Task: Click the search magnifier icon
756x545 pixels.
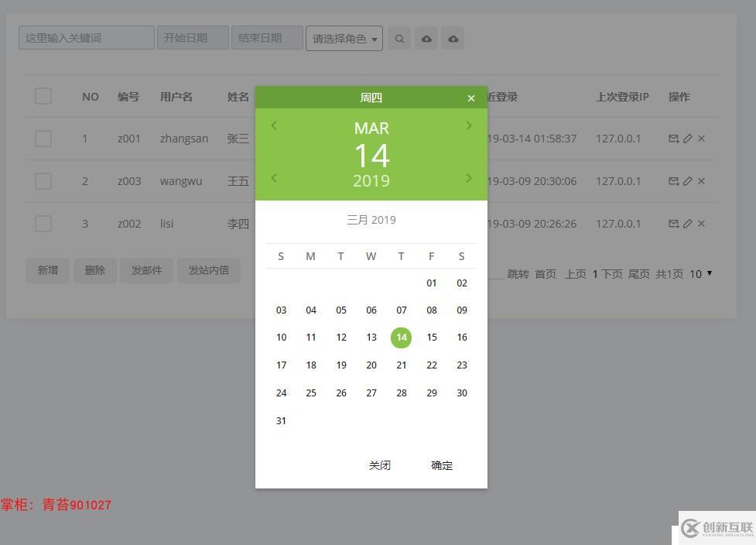Action: coord(399,39)
